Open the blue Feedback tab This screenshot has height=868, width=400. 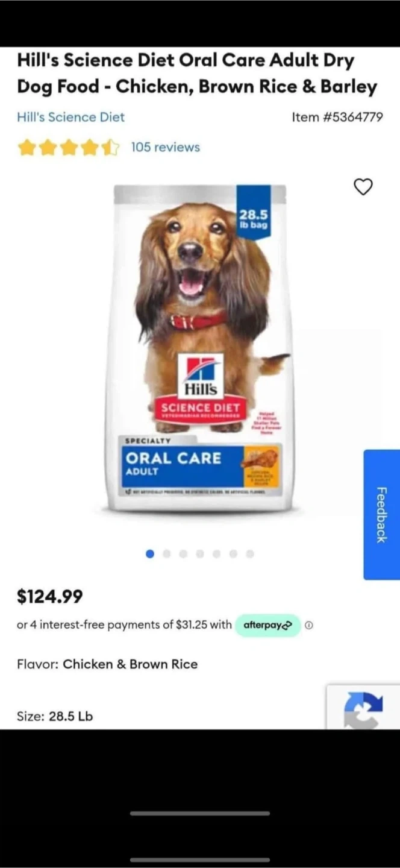381,514
